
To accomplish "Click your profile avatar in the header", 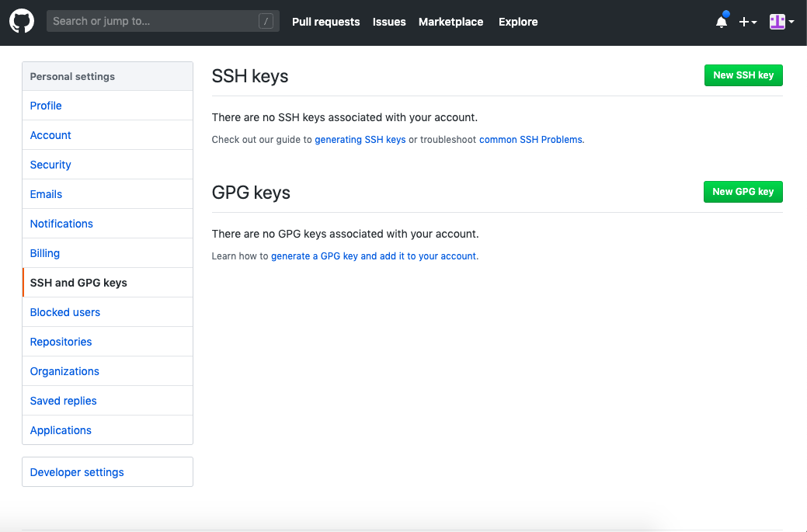I will click(x=776, y=21).
